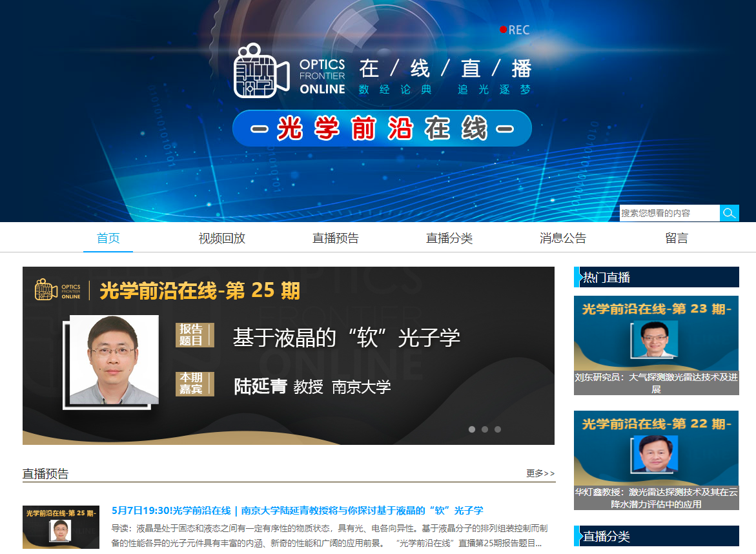The width and height of the screenshot is (756, 554).
Task: Go to 直播预告 in the navigation bar
Action: coord(336,238)
